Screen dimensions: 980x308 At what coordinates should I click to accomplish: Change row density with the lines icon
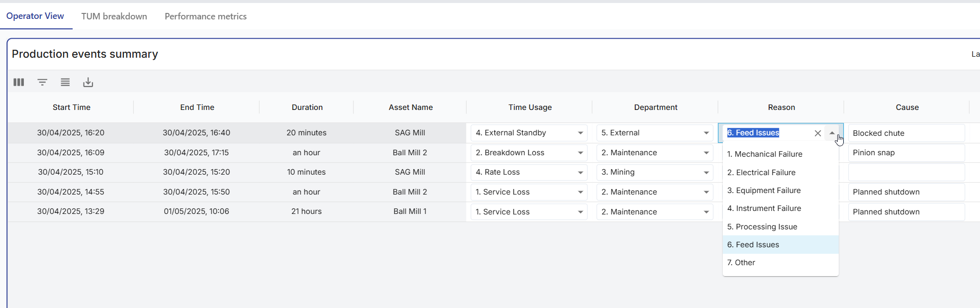pos(65,82)
